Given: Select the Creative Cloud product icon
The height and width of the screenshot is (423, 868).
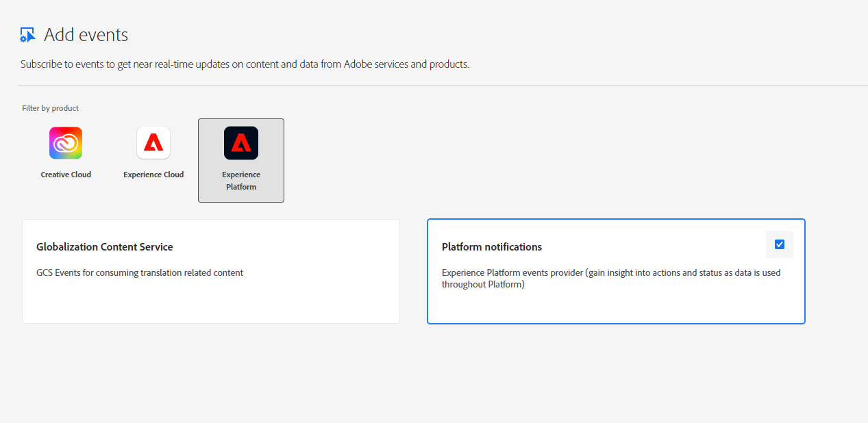Looking at the screenshot, I should 66,143.
